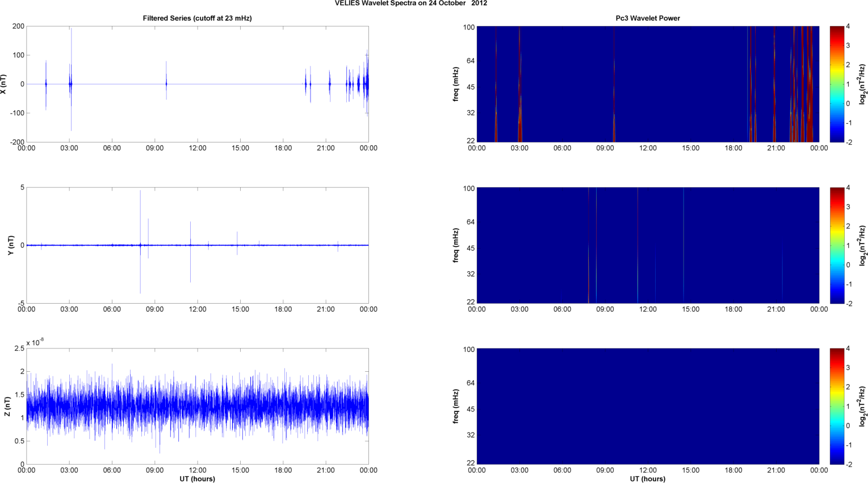Select the 'Z (nT)' axis label
This screenshot has width=868, height=483.
point(7,406)
